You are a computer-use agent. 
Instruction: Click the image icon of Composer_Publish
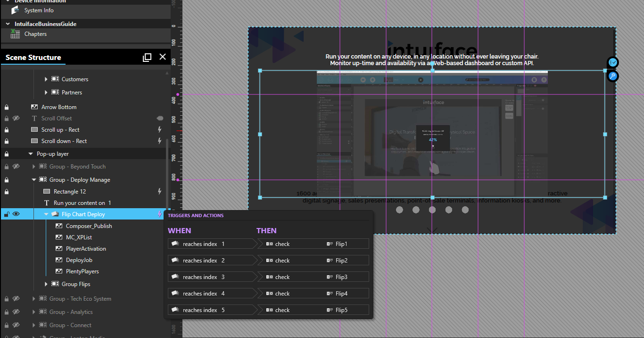coord(59,226)
